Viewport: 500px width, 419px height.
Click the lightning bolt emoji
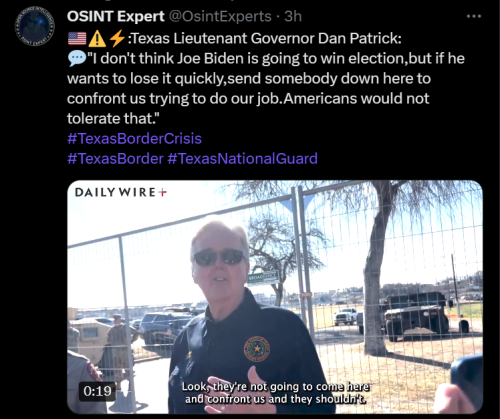pos(117,38)
